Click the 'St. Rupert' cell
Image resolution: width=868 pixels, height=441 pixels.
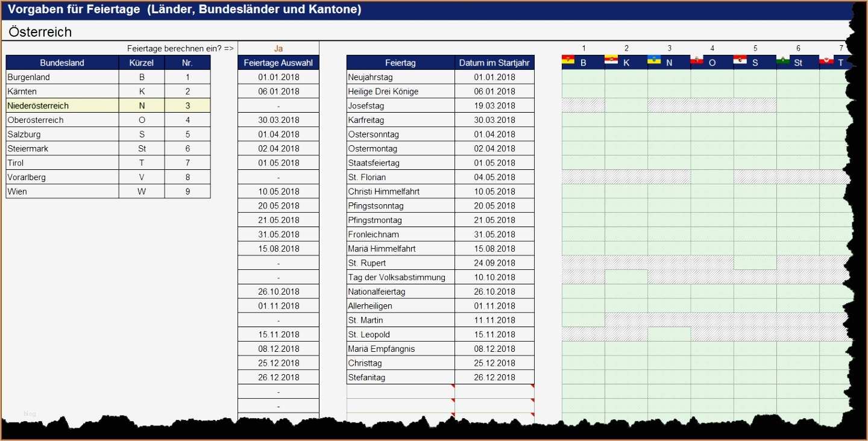[x=400, y=263]
